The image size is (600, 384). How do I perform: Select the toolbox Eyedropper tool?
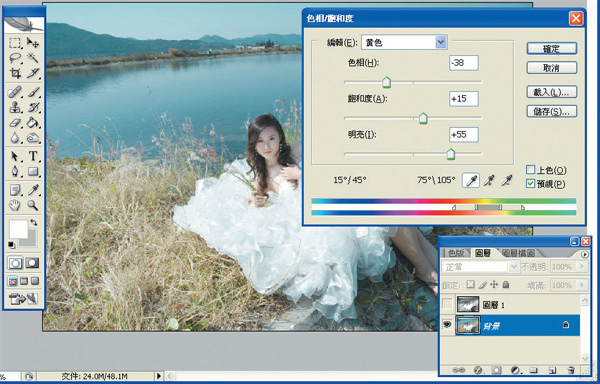33,190
